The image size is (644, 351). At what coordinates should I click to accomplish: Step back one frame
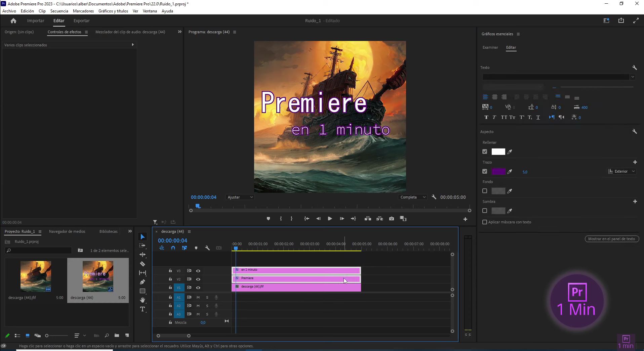coord(318,219)
